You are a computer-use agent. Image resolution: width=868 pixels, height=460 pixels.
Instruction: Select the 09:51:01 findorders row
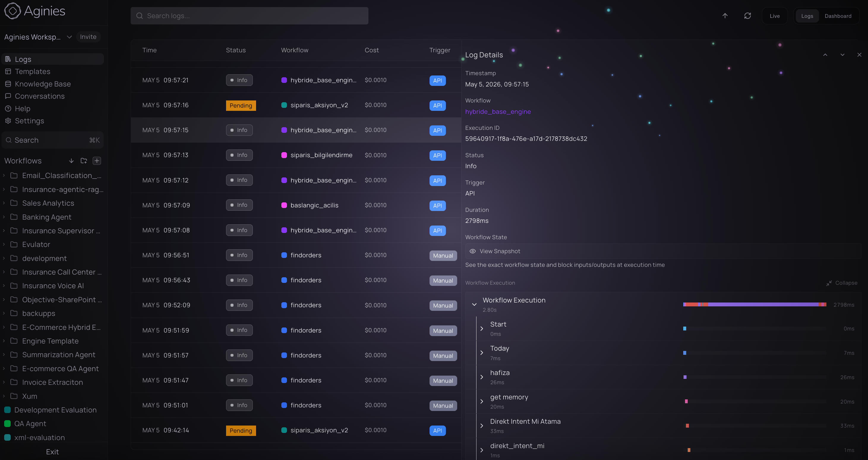296,405
